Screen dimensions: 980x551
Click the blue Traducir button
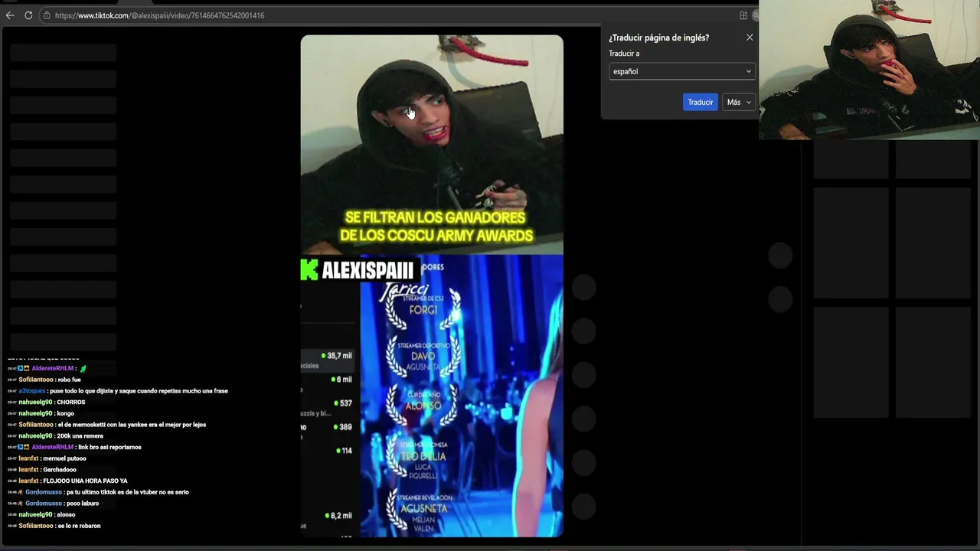tap(700, 102)
